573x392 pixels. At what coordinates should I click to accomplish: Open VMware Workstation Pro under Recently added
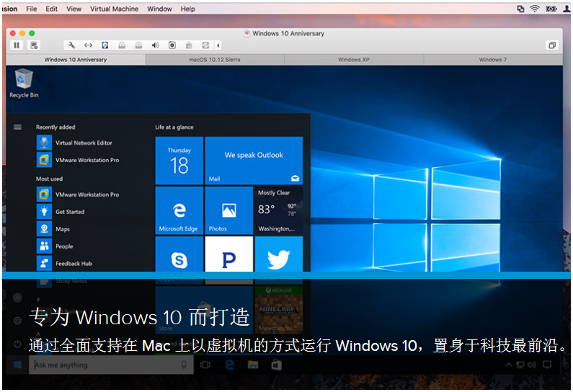[79, 160]
